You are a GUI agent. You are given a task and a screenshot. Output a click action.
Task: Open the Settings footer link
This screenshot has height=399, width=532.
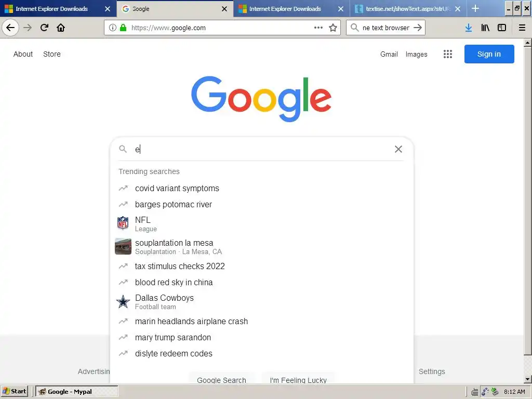click(x=432, y=371)
